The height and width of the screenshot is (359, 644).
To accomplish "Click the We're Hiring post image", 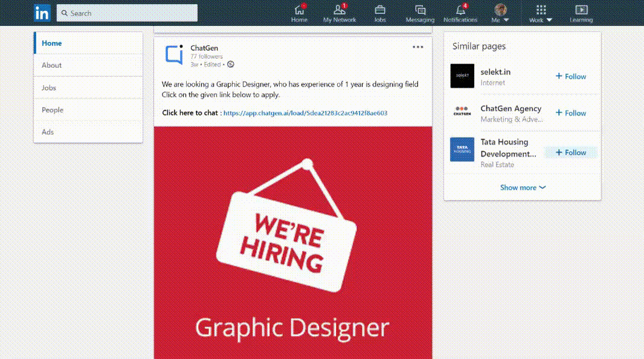I will pos(293,243).
